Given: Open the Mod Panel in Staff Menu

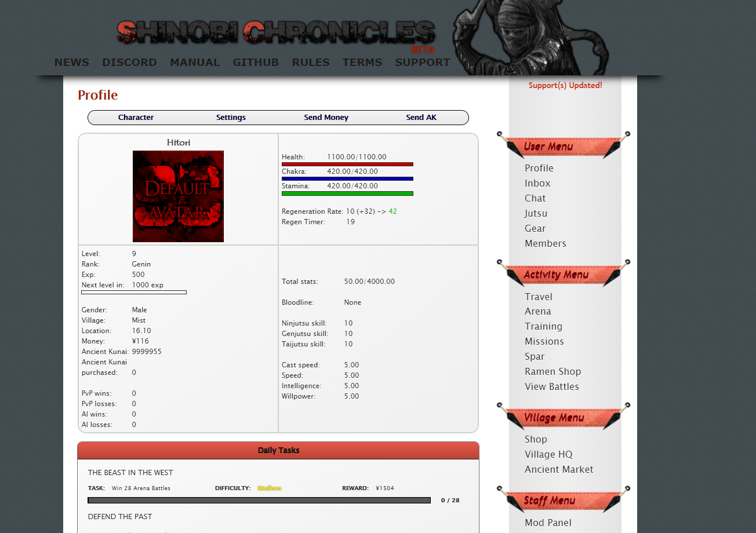Looking at the screenshot, I should pos(548,523).
